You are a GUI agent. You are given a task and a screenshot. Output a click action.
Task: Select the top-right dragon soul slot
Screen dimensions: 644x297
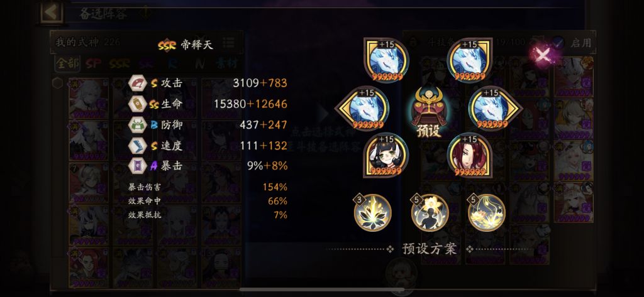(469, 60)
